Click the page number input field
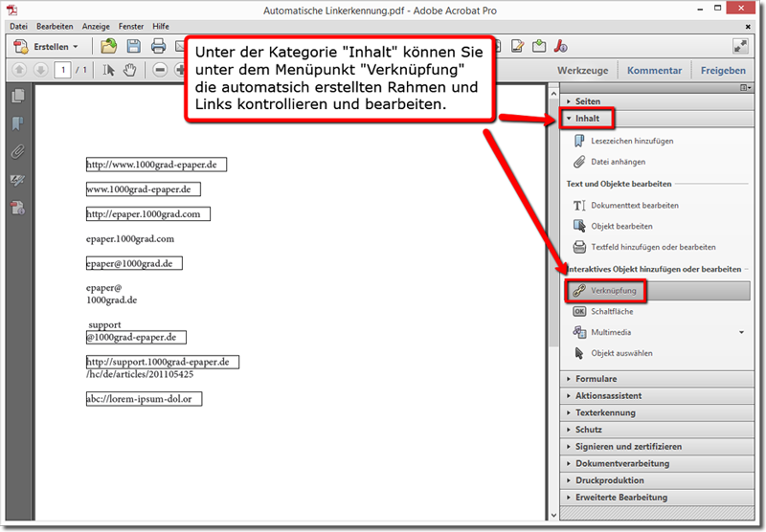The width and height of the screenshot is (766, 532). (x=62, y=70)
